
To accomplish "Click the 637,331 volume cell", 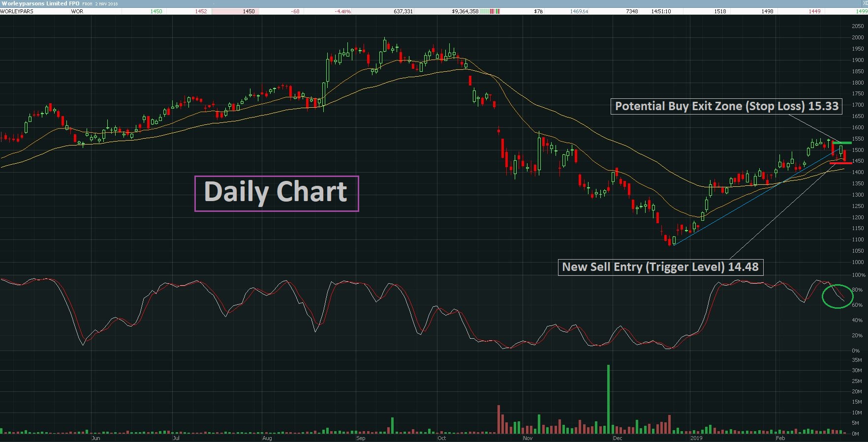I will (403, 11).
